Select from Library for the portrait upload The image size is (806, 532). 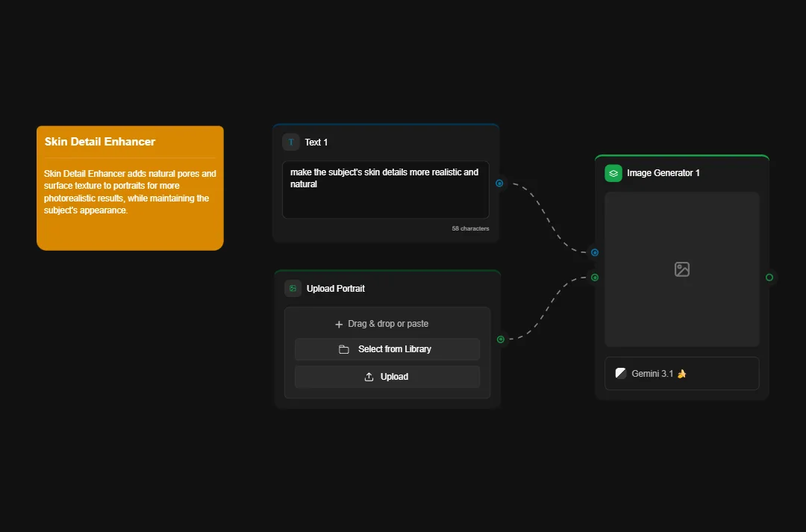point(387,348)
